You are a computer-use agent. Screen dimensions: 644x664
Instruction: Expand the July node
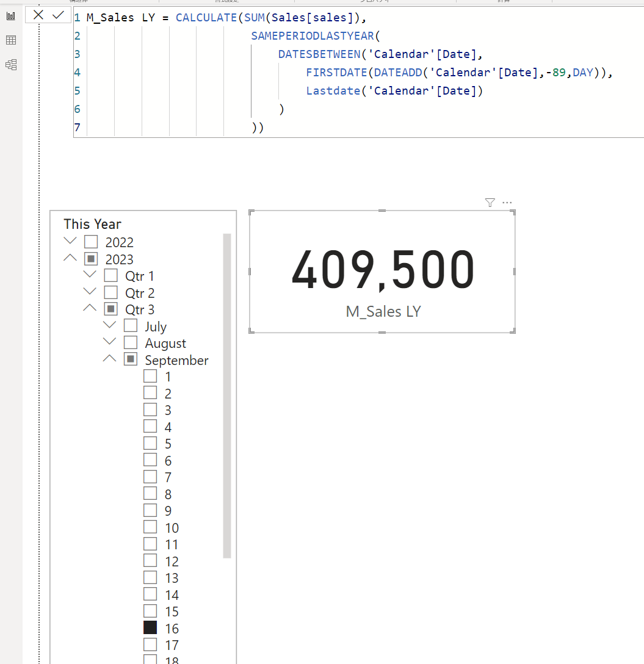(110, 325)
